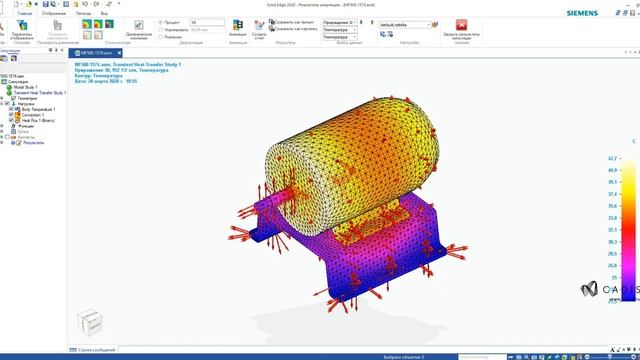640x360 pixels.
Task: Toggle dynamic contour icon (Динамическое)
Action: 139,29
